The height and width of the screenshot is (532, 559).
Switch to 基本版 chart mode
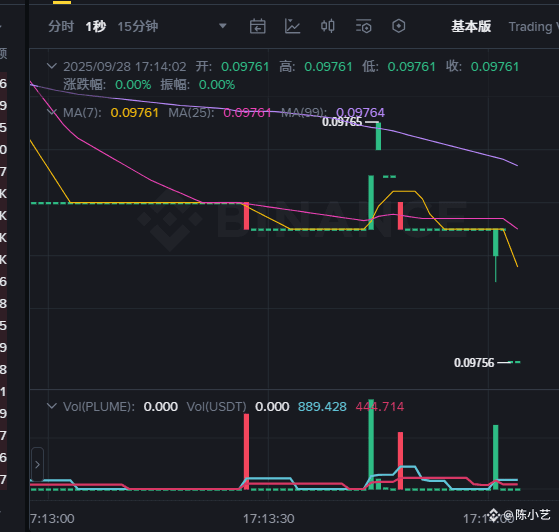coord(471,26)
